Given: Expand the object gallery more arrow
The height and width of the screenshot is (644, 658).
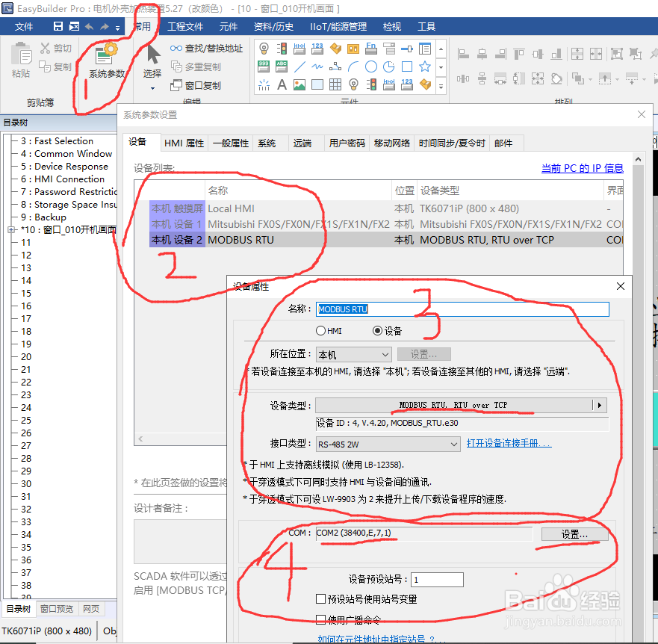Looking at the screenshot, I should [441, 86].
